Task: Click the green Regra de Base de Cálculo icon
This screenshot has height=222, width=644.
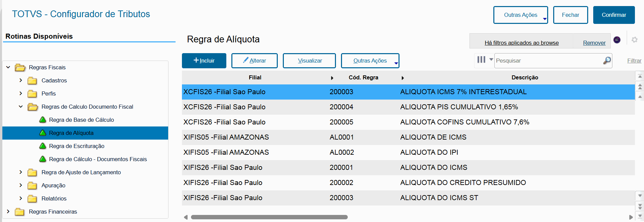Action: [x=43, y=120]
